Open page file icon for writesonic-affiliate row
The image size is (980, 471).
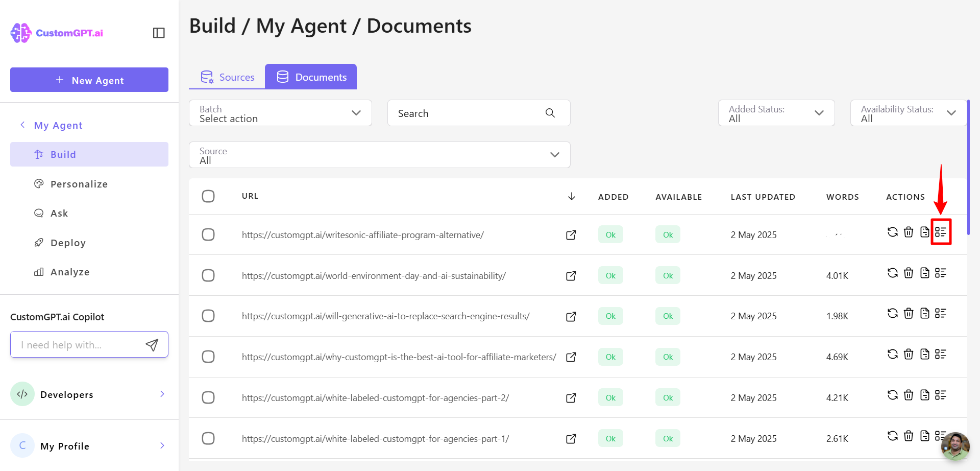point(925,232)
